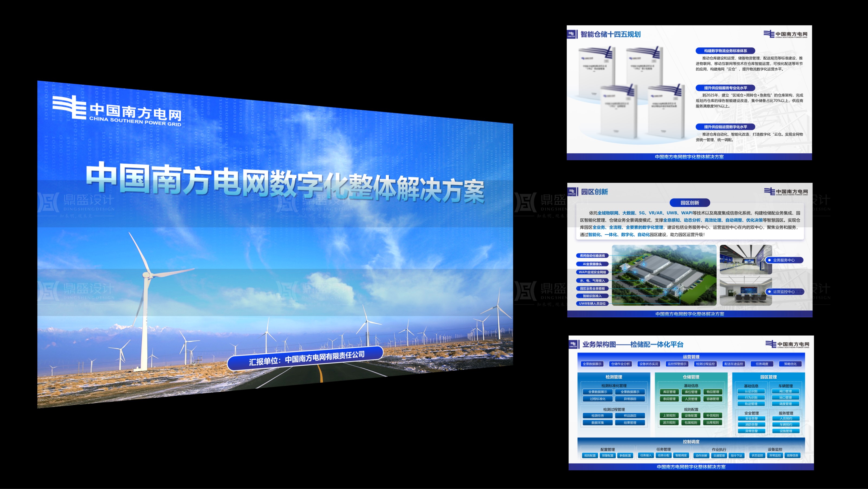The image size is (868, 489).
Task: Select 监控预警提示 under 运营管理
Action: coord(677,364)
